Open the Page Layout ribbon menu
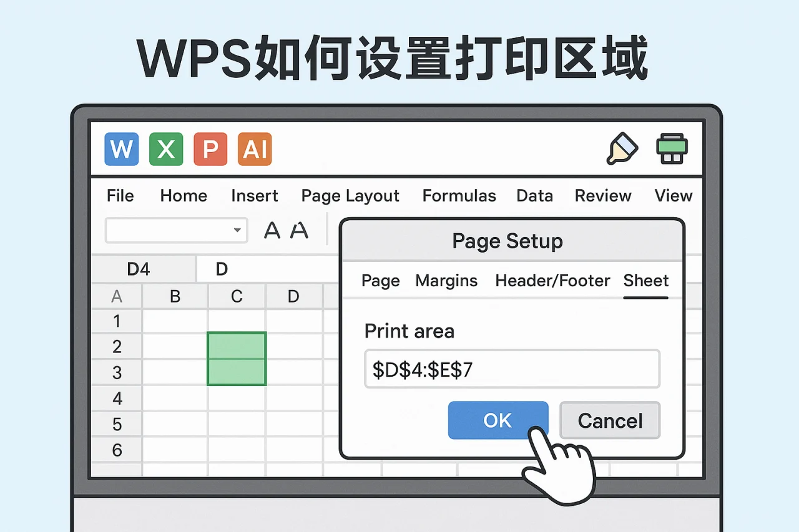This screenshot has height=532, width=799. [x=350, y=195]
